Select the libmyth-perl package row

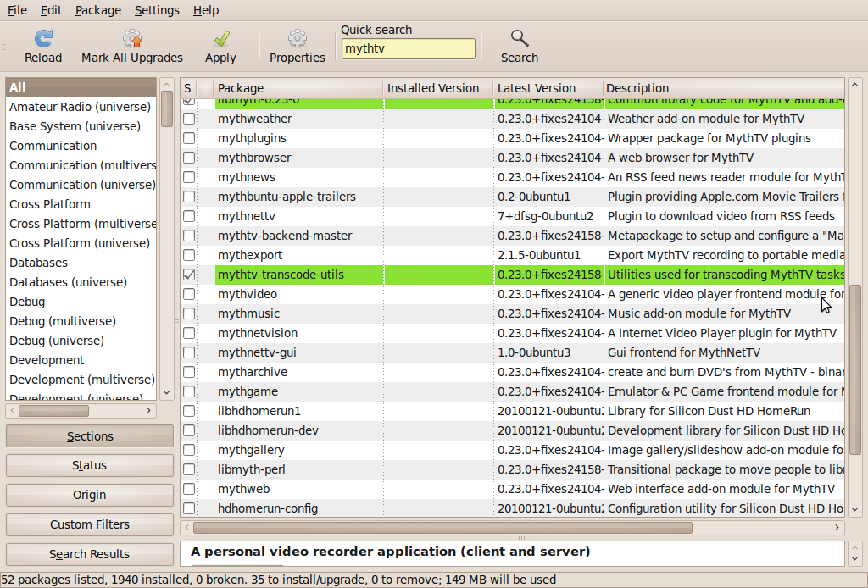coord(512,469)
